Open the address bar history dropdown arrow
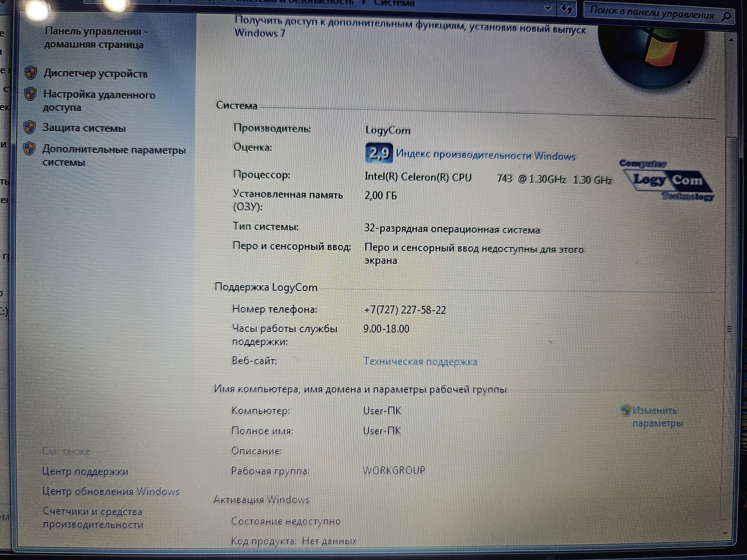This screenshot has height=560, width=747. coord(548,8)
